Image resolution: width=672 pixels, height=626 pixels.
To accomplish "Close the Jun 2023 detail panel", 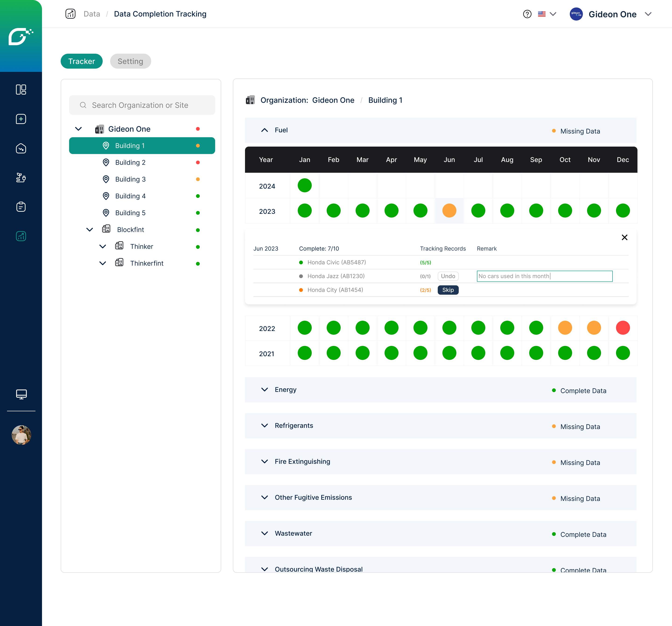I will click(x=624, y=237).
